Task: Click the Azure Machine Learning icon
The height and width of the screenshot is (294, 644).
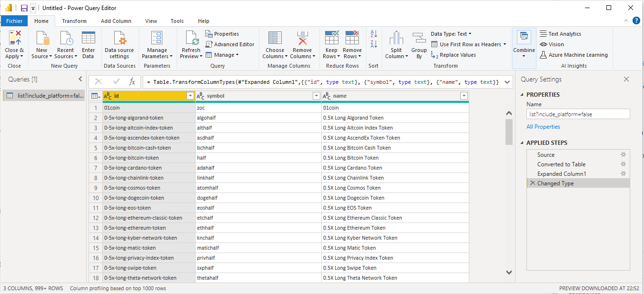Action: [544, 55]
